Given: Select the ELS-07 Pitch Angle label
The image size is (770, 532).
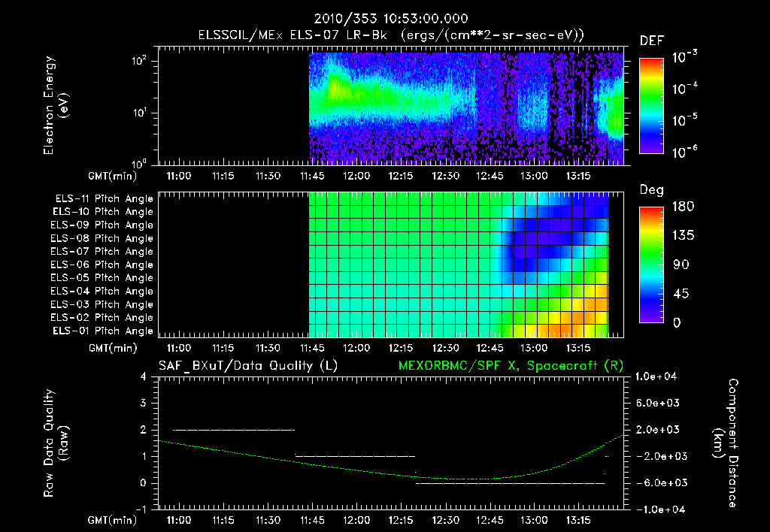Looking at the screenshot, I should click(102, 251).
